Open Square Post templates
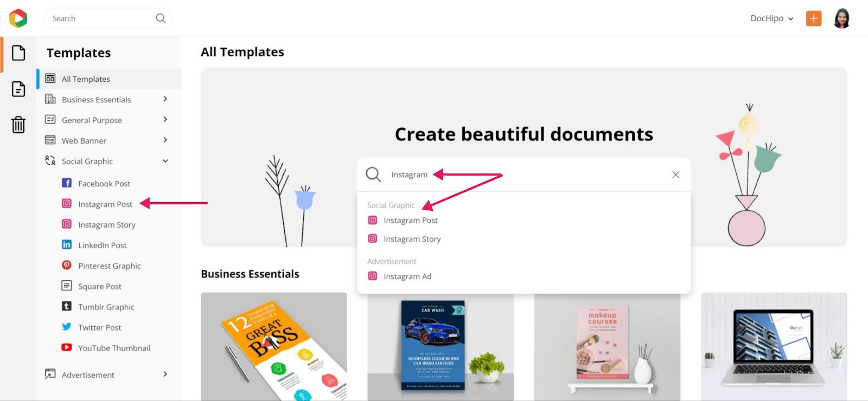This screenshot has height=401, width=868. 100,287
